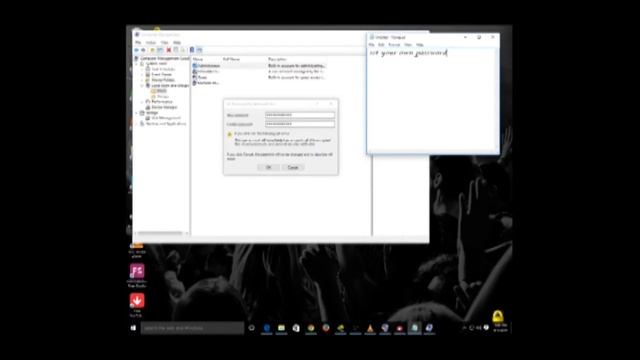
Task: Click Forward arrow in Computer Management toolbar
Action: pos(143,50)
